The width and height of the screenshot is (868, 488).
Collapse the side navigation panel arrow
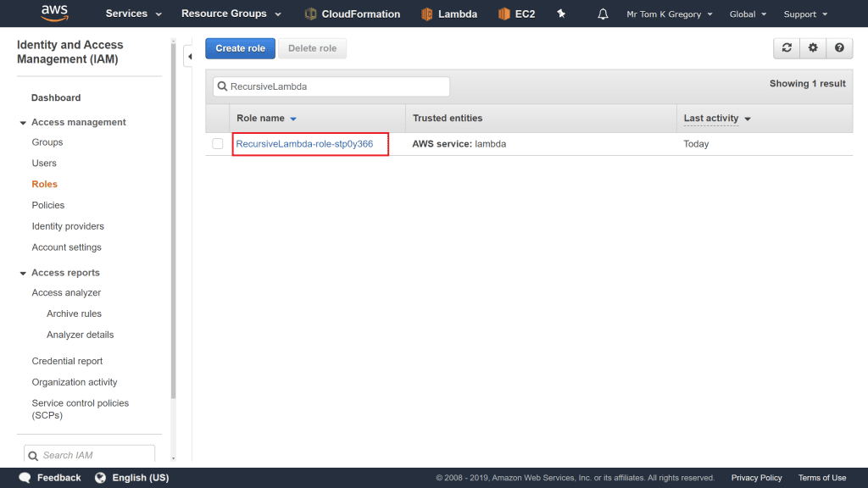pyautogui.click(x=190, y=57)
